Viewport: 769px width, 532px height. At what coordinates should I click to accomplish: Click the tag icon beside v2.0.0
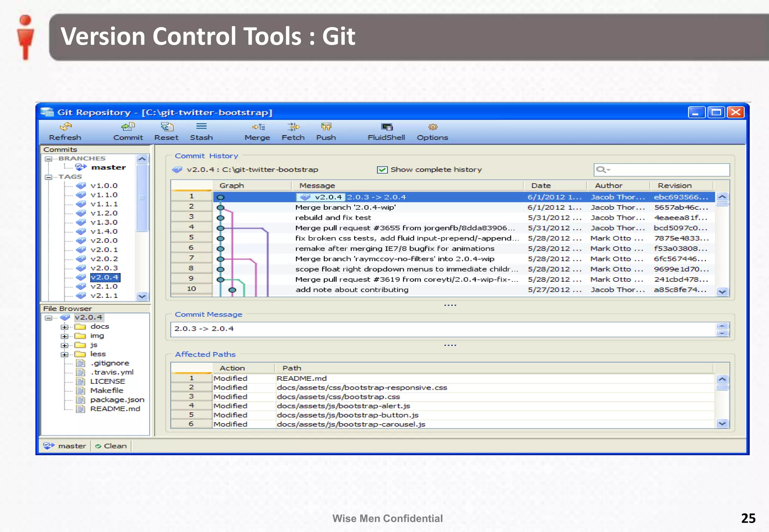(x=81, y=240)
